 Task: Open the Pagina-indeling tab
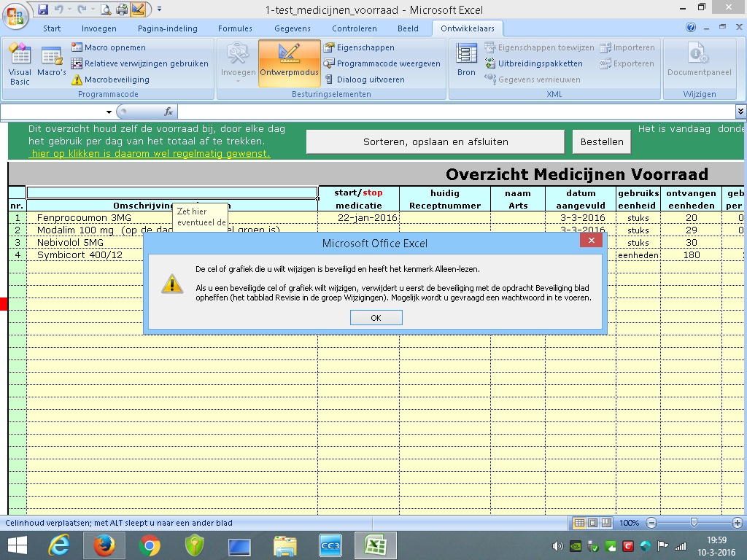pos(168,28)
